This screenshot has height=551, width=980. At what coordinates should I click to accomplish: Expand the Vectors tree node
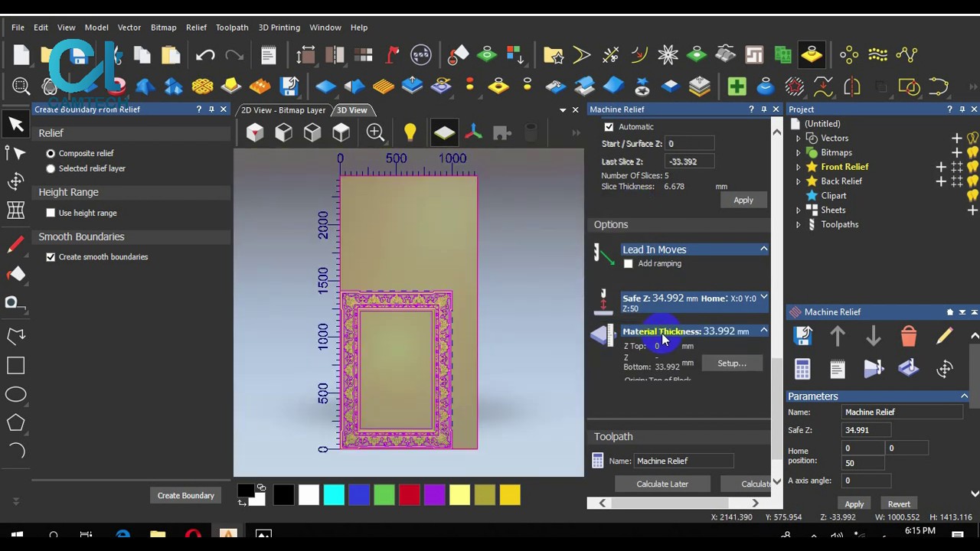[798, 139]
